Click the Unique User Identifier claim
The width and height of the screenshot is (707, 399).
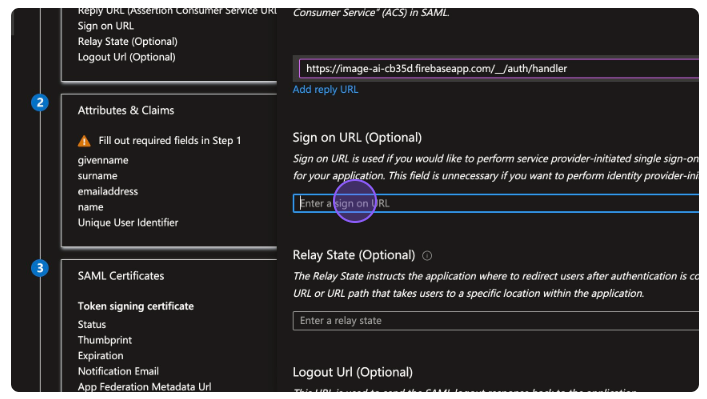[x=128, y=223]
